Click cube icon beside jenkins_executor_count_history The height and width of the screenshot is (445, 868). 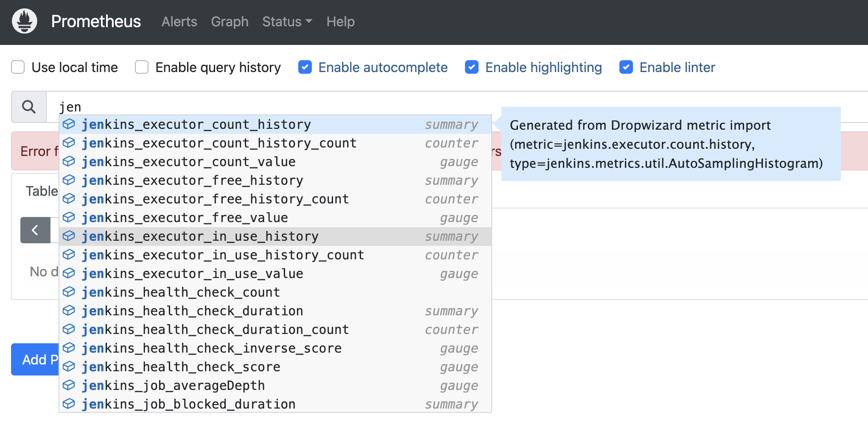[x=69, y=124]
